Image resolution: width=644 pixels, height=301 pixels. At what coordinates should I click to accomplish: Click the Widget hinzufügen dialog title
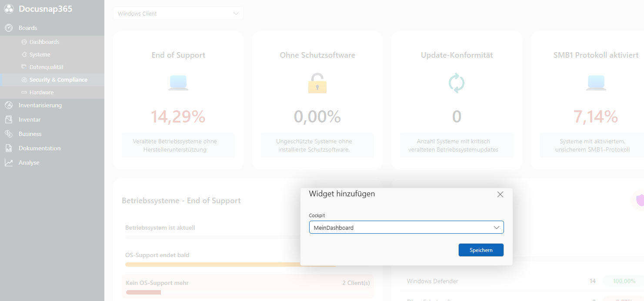[342, 194]
